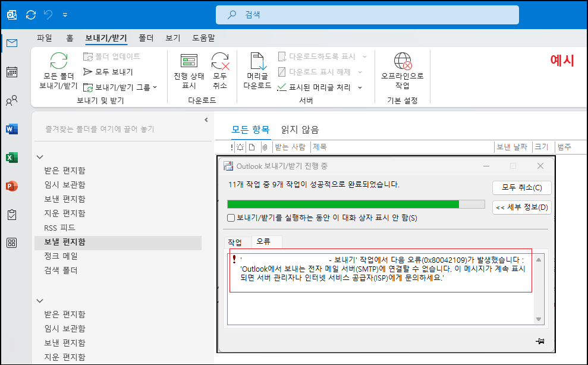Sort by reminder bell column

(x=240, y=147)
